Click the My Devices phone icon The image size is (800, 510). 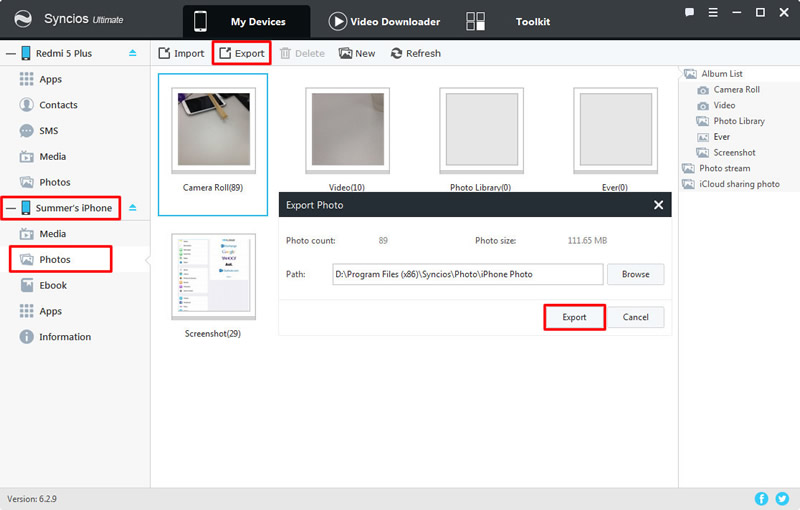[x=201, y=21]
